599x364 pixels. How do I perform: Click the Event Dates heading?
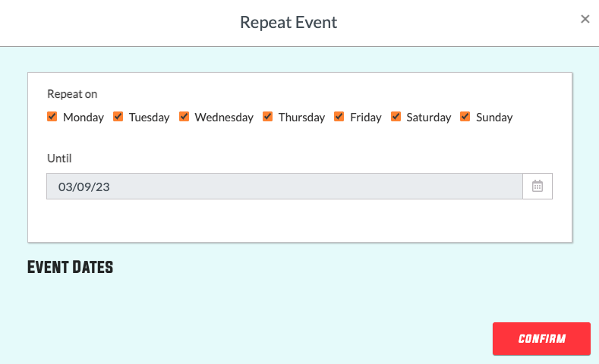click(x=70, y=267)
